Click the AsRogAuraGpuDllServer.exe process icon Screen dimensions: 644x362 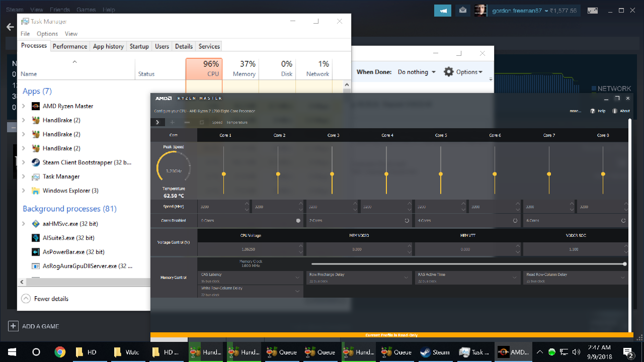point(36,266)
